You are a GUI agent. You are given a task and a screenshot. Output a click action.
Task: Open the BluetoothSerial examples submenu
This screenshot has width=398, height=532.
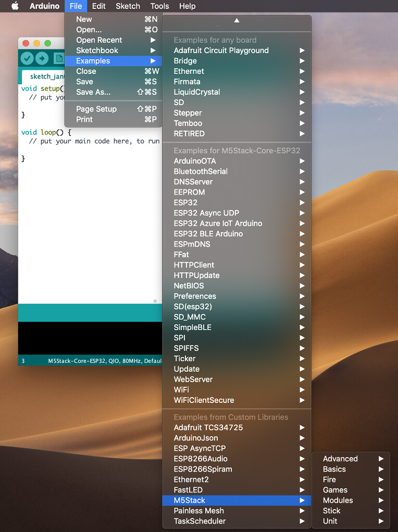pyautogui.click(x=237, y=171)
